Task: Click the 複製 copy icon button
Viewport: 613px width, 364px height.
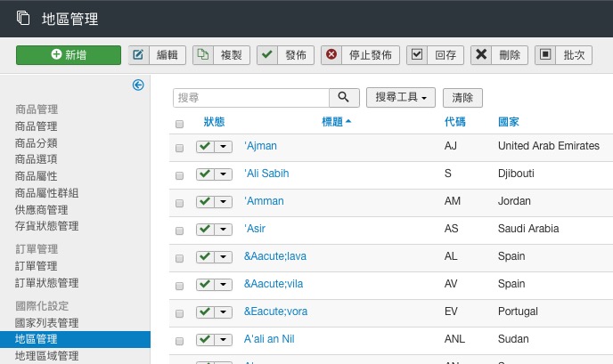Action: [x=203, y=55]
